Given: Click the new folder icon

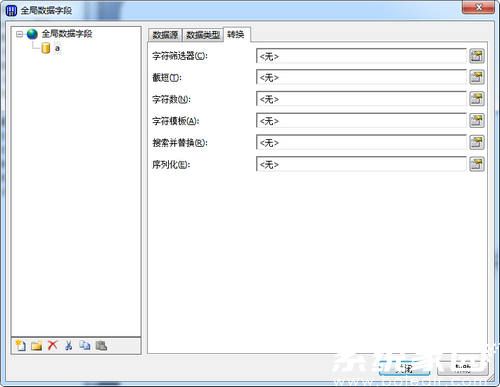Looking at the screenshot, I should [36, 346].
